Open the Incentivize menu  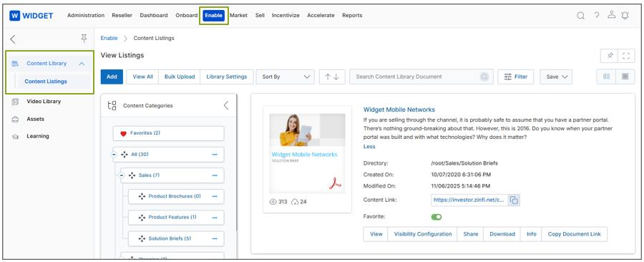(286, 16)
